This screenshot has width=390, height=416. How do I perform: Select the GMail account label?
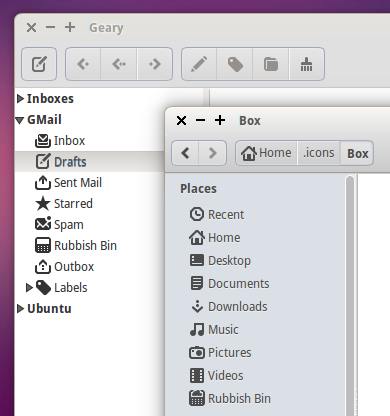tap(44, 120)
